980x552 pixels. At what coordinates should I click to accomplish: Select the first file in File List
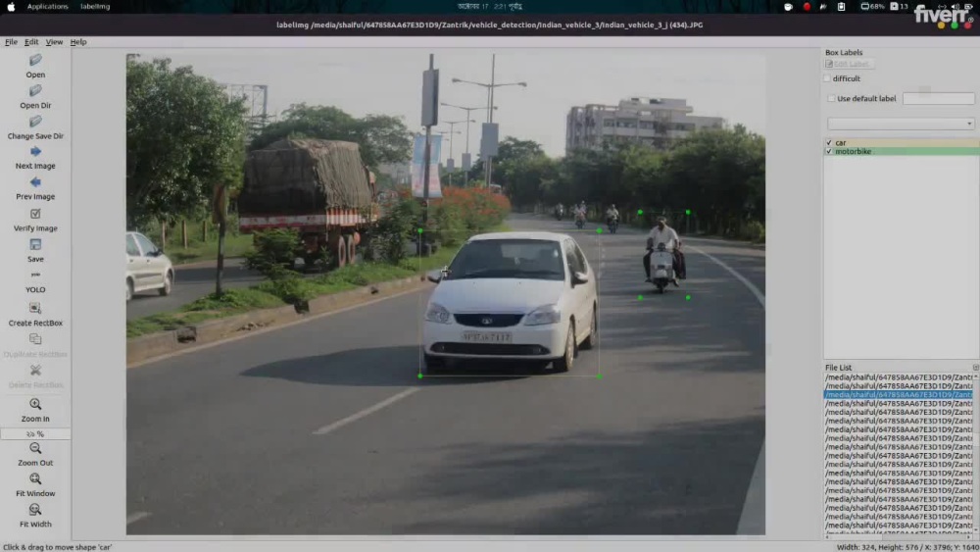(x=898, y=376)
